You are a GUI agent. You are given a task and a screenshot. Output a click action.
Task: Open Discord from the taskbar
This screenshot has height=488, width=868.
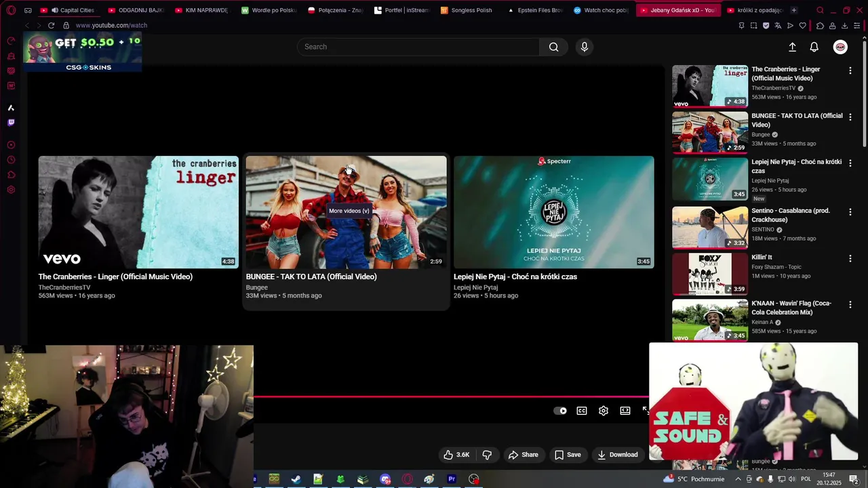coord(385,479)
